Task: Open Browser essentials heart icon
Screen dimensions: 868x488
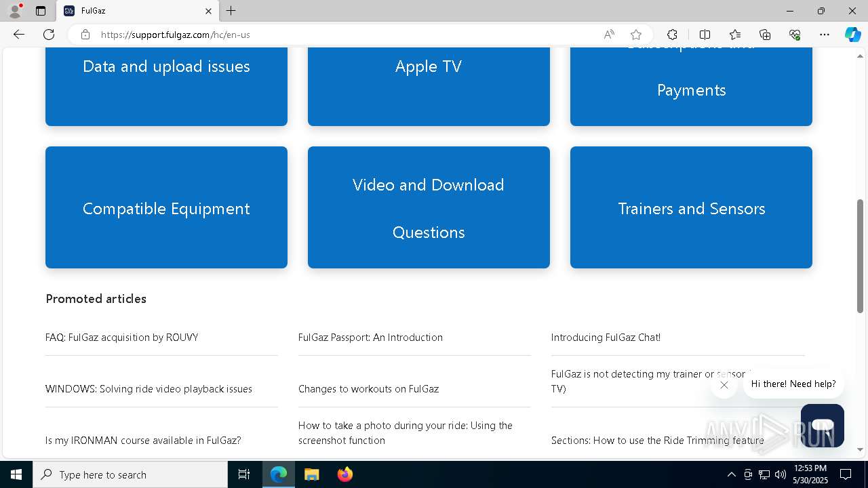Action: [x=795, y=35]
